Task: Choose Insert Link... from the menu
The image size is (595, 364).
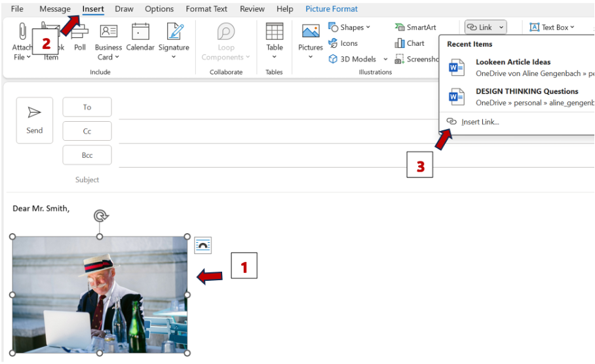Action: tap(480, 122)
